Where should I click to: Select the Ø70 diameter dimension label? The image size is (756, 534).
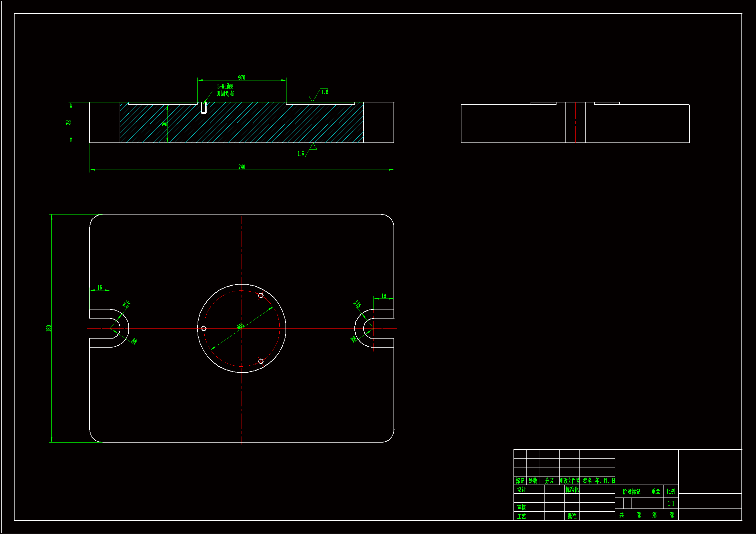pyautogui.click(x=242, y=77)
